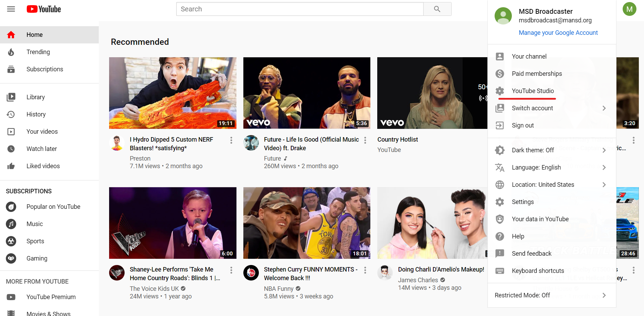Viewport: 644px width, 316px height.
Task: Click the Subscriptions icon
Action: point(11,69)
